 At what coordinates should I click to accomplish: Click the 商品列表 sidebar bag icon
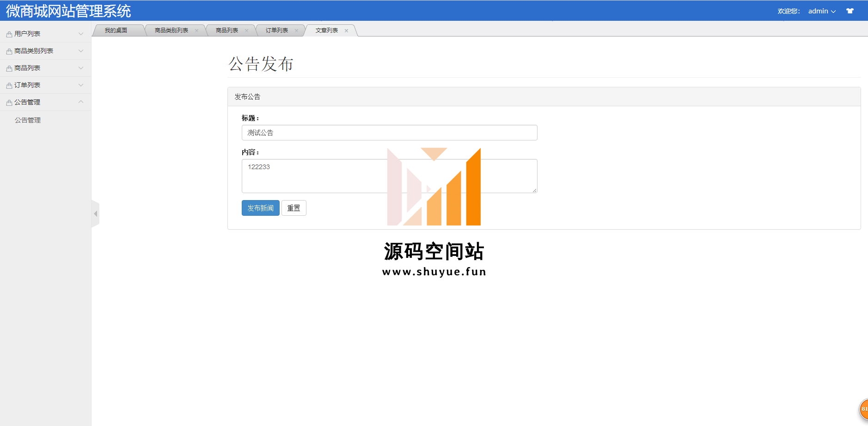point(9,68)
